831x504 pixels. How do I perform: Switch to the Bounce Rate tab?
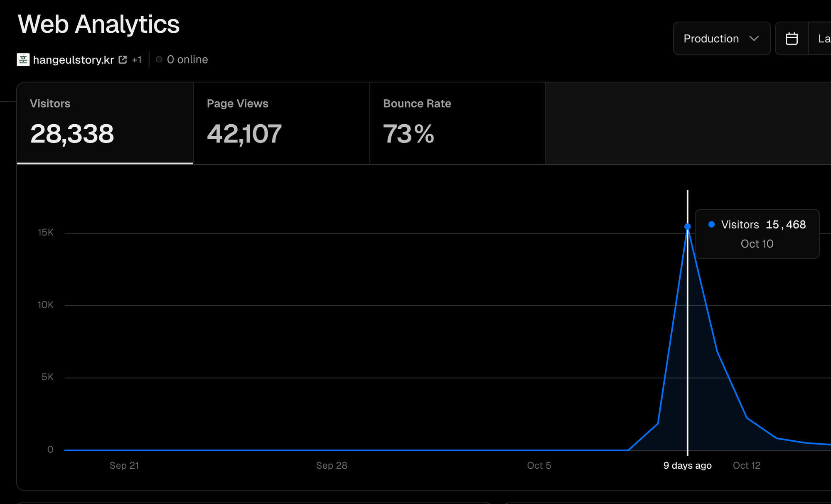tap(457, 123)
